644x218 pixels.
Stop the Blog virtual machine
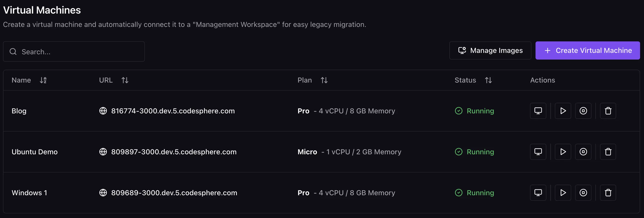pos(583,111)
